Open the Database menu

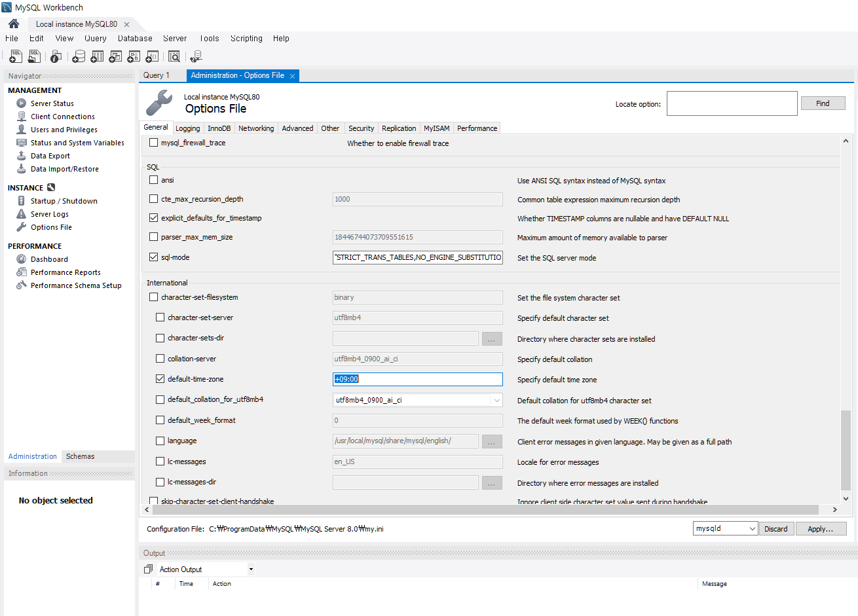coord(135,39)
